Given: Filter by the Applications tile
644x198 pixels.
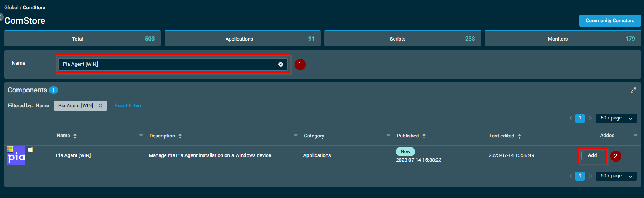Looking at the screenshot, I should click(x=242, y=38).
